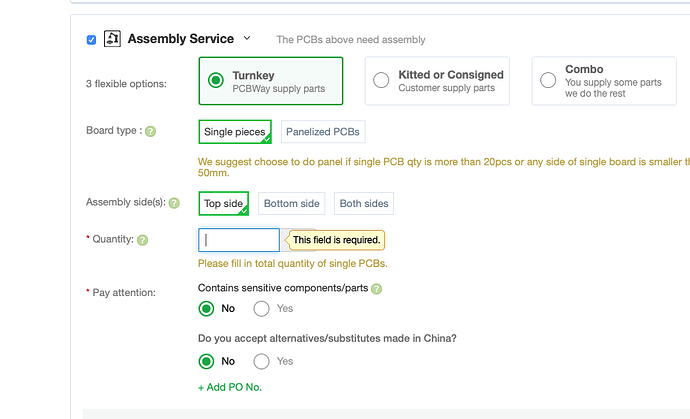Image resolution: width=690 pixels, height=419 pixels.
Task: Open the Assembly side(s) help icon
Action: tap(174, 203)
